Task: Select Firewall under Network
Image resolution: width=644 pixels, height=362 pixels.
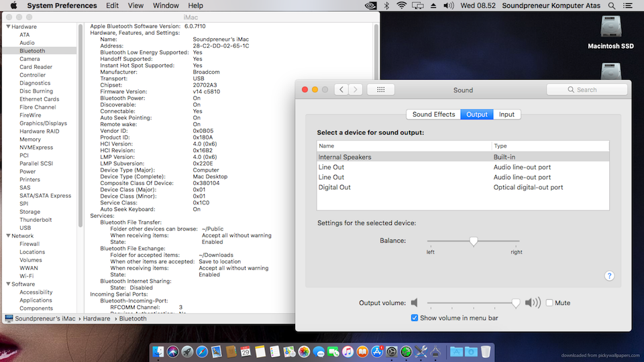Action: pyautogui.click(x=30, y=244)
